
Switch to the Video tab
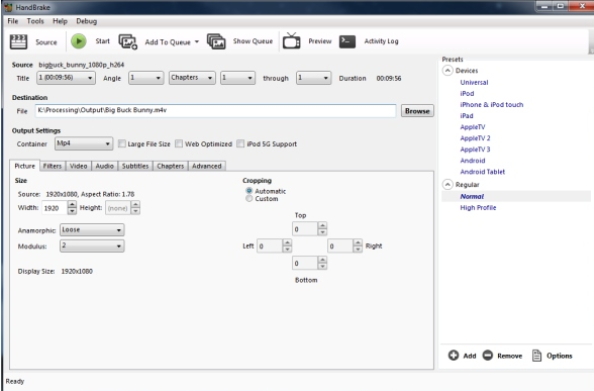coord(78,166)
